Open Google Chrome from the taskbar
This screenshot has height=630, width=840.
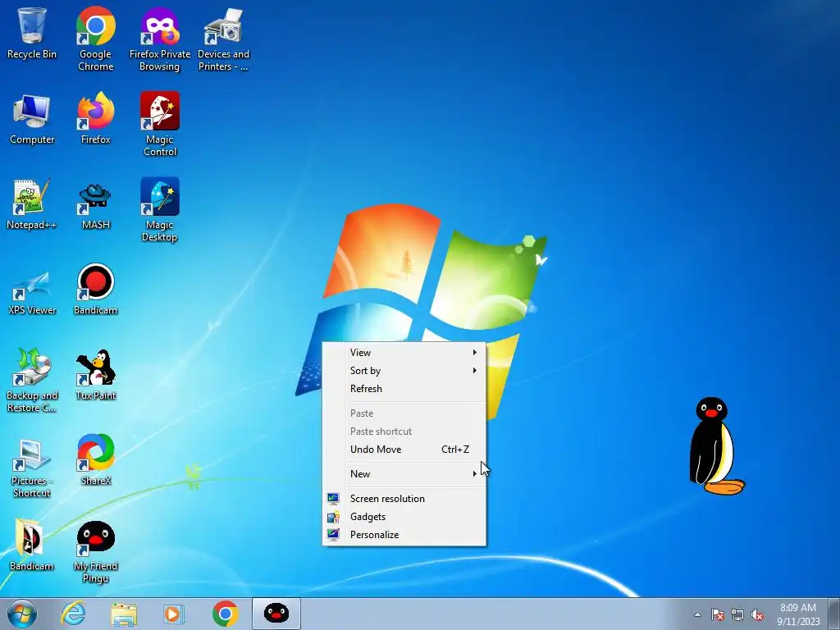[x=225, y=614]
